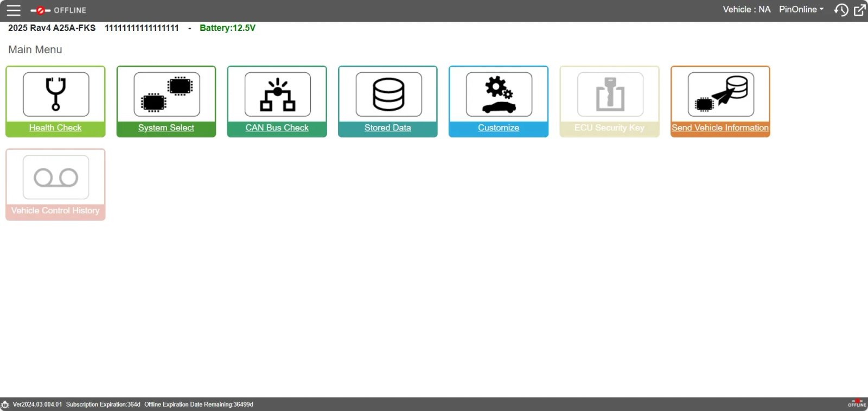
Task: Click the Send Vehicle Information icon
Action: (720, 94)
